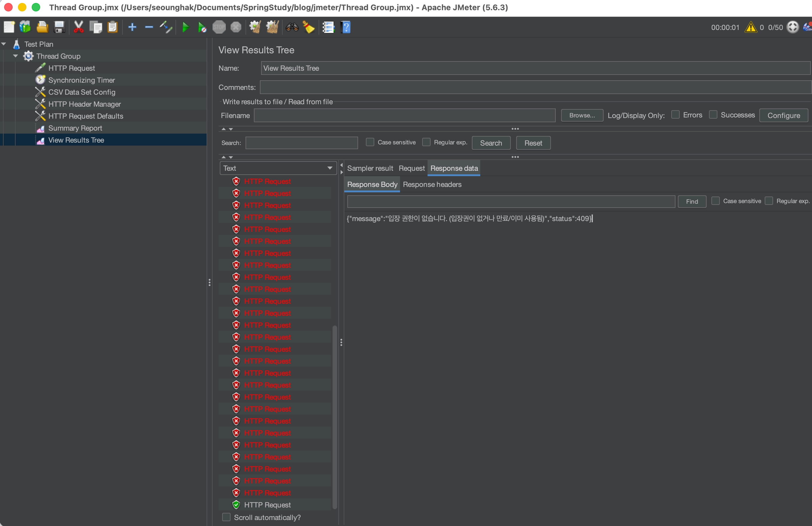Enable the Errors only checkbox

pyautogui.click(x=675, y=115)
